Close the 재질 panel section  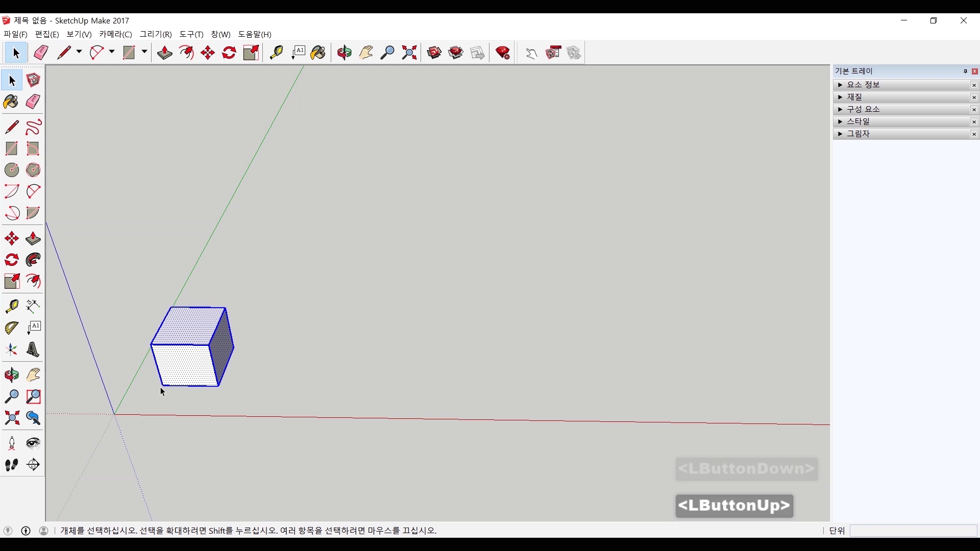(974, 97)
